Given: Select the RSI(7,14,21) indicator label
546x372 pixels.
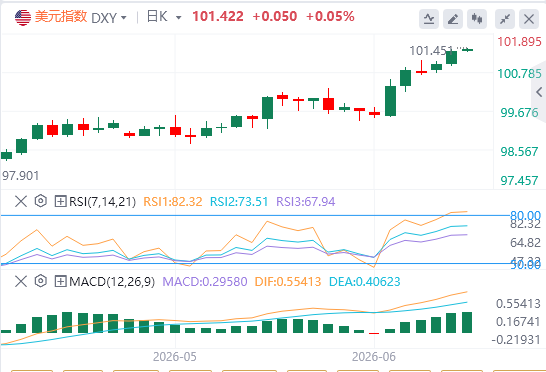Looking at the screenshot, I should (x=102, y=201).
